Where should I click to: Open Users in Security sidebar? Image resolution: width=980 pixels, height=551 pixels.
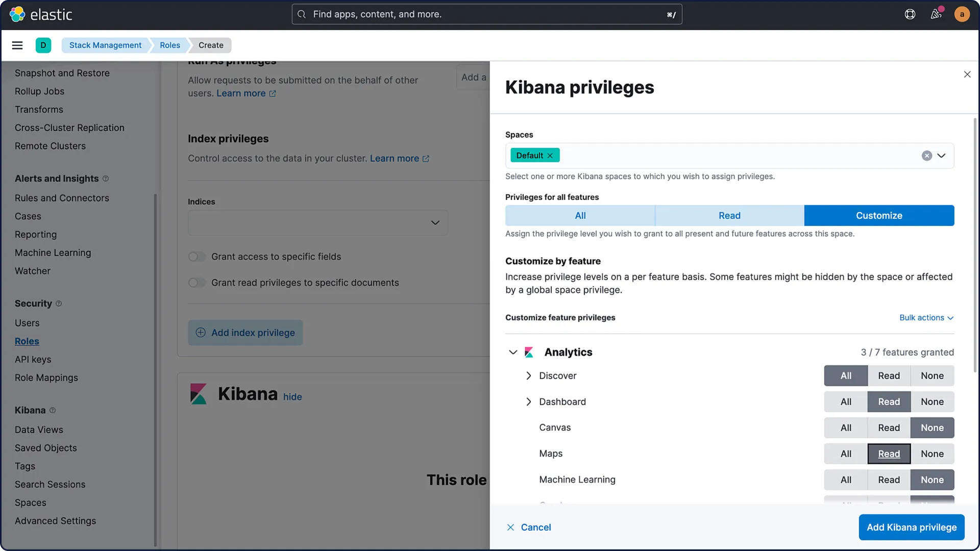point(27,323)
